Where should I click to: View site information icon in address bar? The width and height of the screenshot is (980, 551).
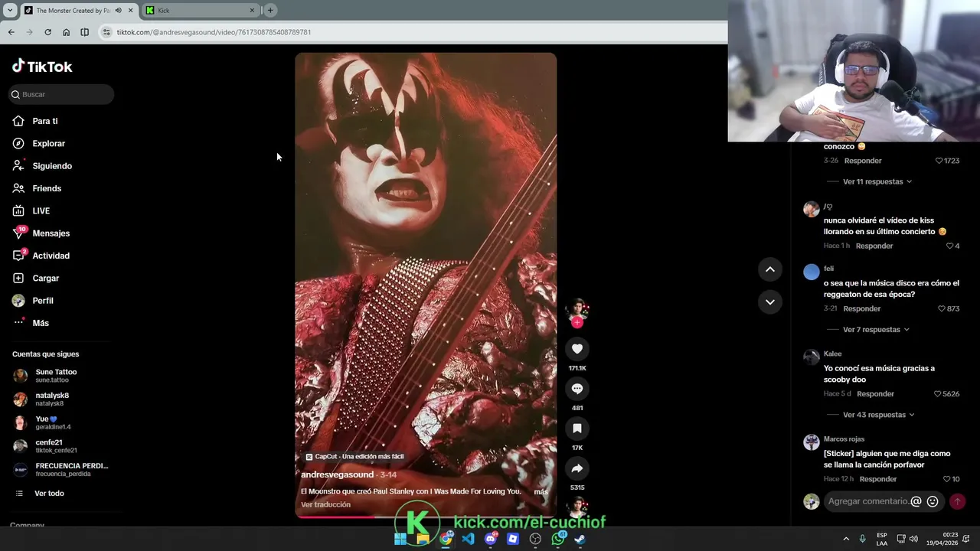pyautogui.click(x=106, y=32)
